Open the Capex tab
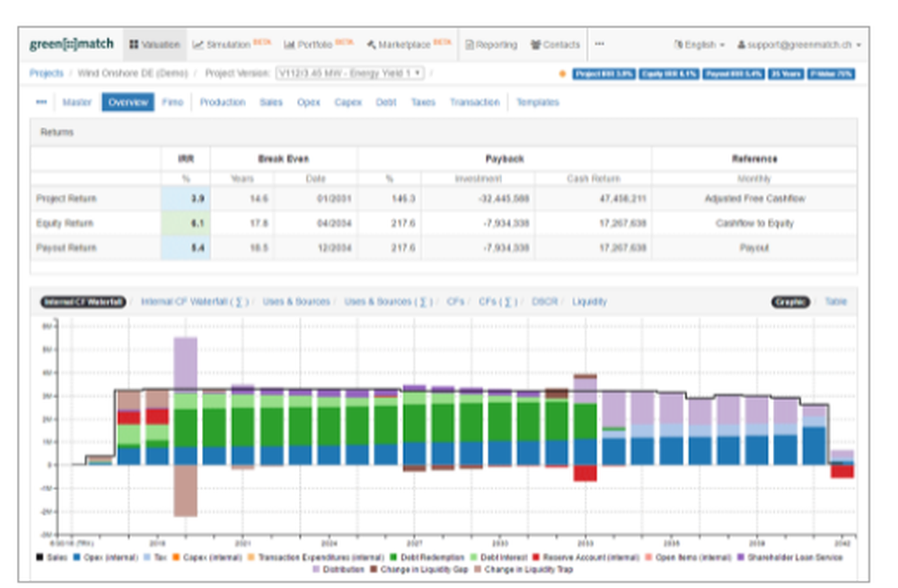 click(348, 102)
